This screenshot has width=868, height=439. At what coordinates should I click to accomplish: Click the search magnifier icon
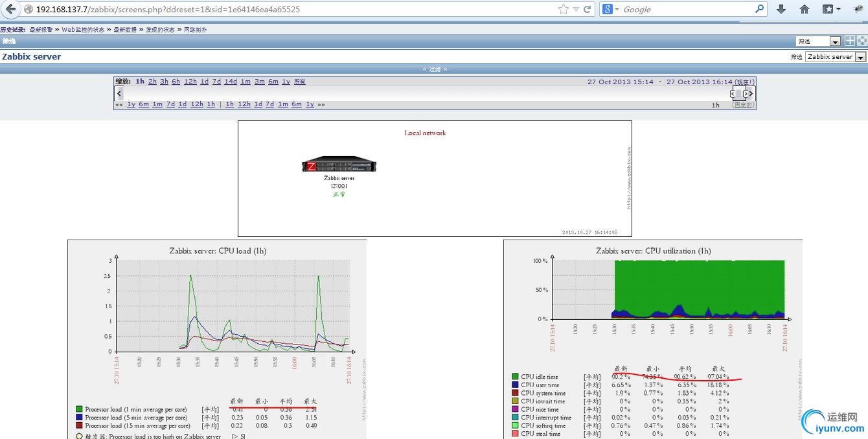pos(760,9)
